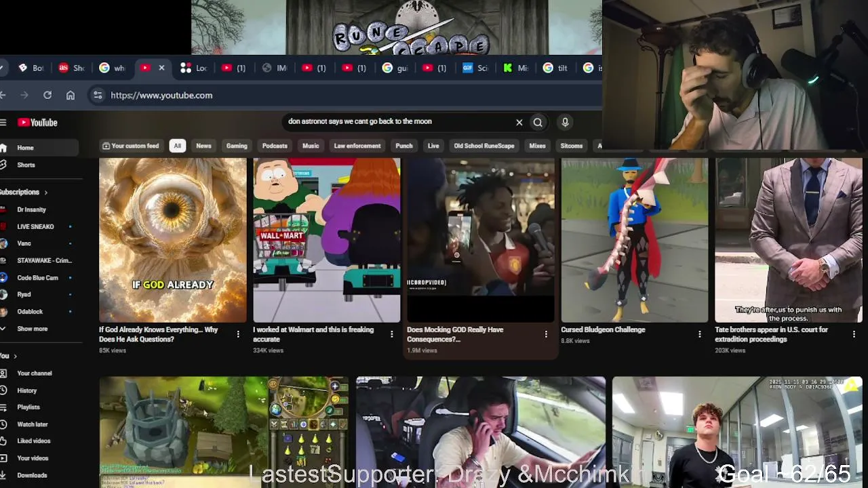Select the All filter chip

click(x=177, y=146)
